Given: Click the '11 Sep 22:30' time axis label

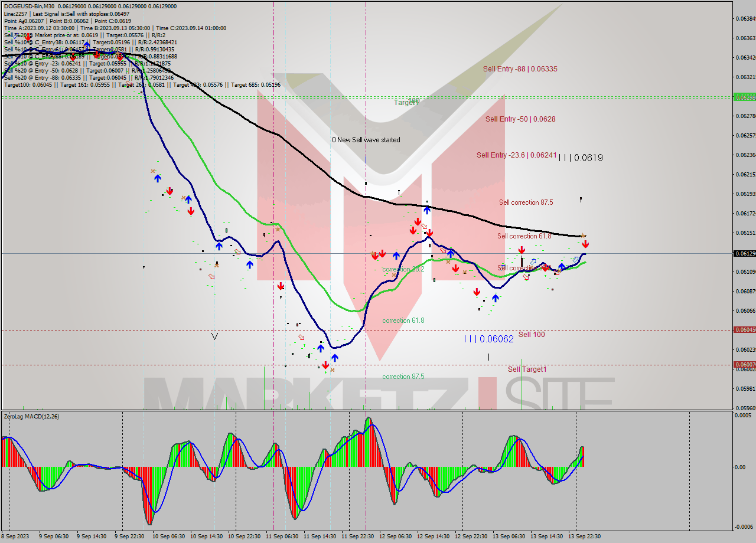Looking at the screenshot, I should coord(357,537).
